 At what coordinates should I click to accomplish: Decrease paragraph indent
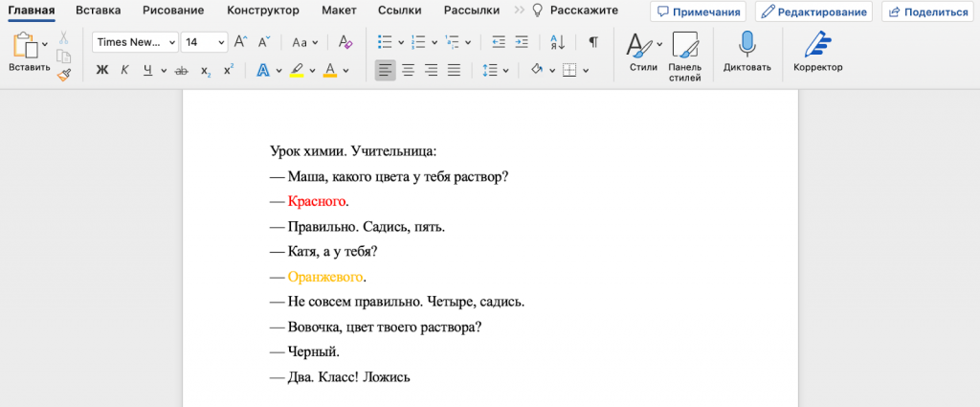tap(498, 42)
